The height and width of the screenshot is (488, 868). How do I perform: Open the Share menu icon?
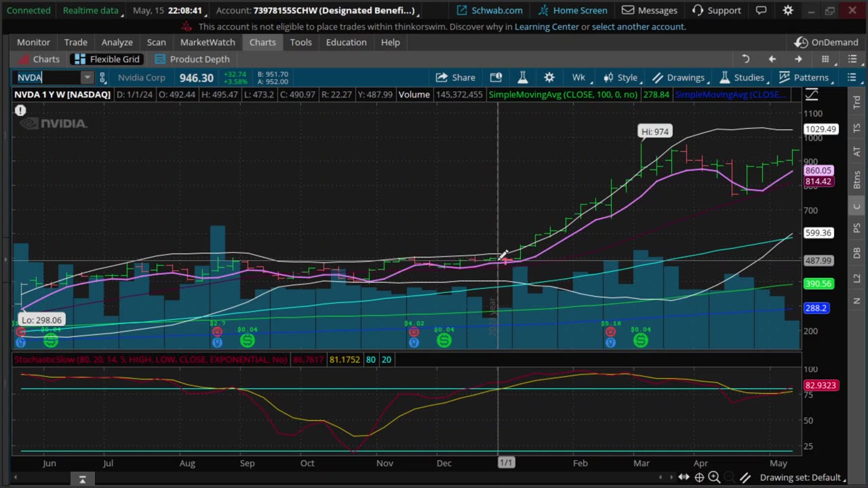pyautogui.click(x=442, y=77)
